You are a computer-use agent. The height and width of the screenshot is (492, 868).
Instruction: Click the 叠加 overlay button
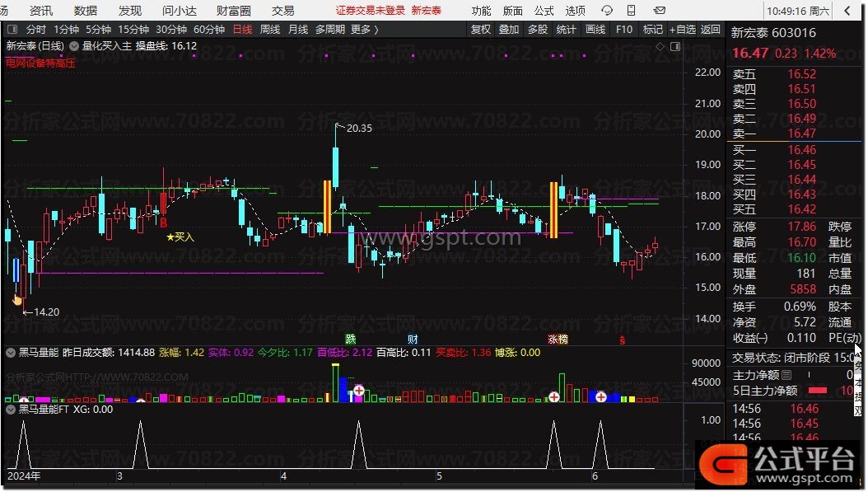click(x=509, y=30)
